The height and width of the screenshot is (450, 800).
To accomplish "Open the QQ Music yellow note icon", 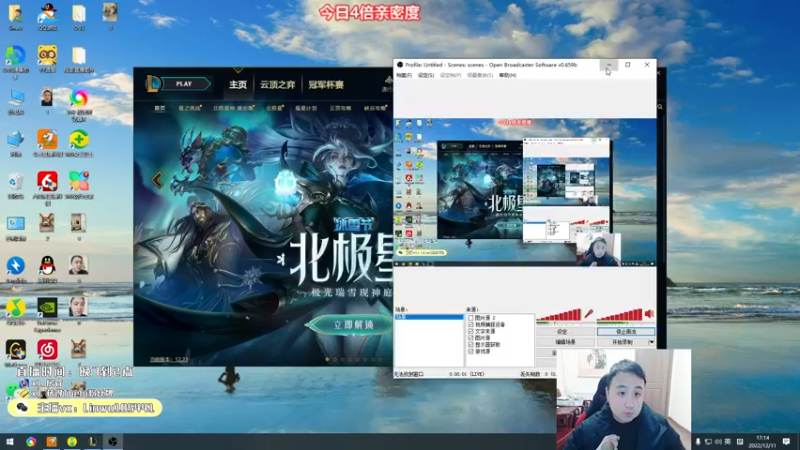I will tap(16, 310).
